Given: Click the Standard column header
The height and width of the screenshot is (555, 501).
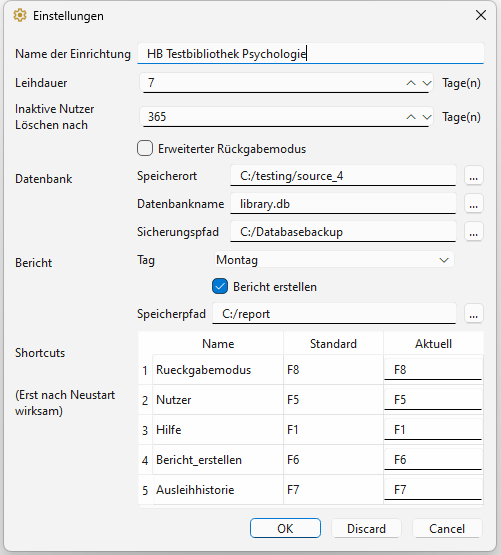Looking at the screenshot, I should [x=333, y=344].
